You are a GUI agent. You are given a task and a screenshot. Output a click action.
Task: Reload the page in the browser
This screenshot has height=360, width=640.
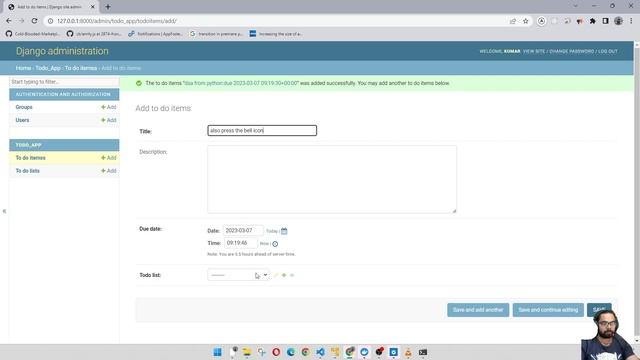(x=34, y=21)
